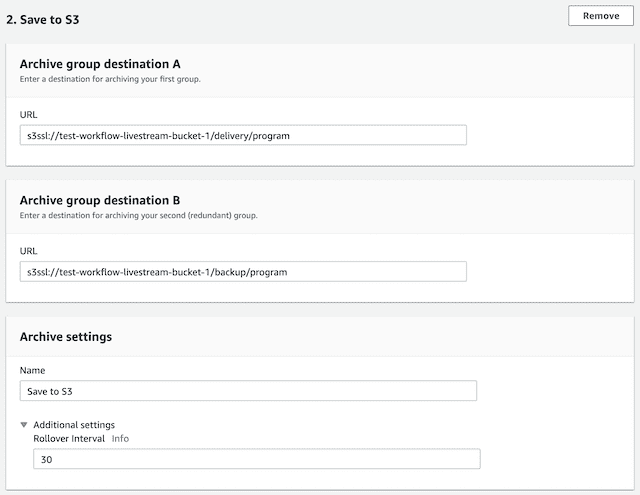
Task: Click the URL label under destination A
Action: (29, 115)
